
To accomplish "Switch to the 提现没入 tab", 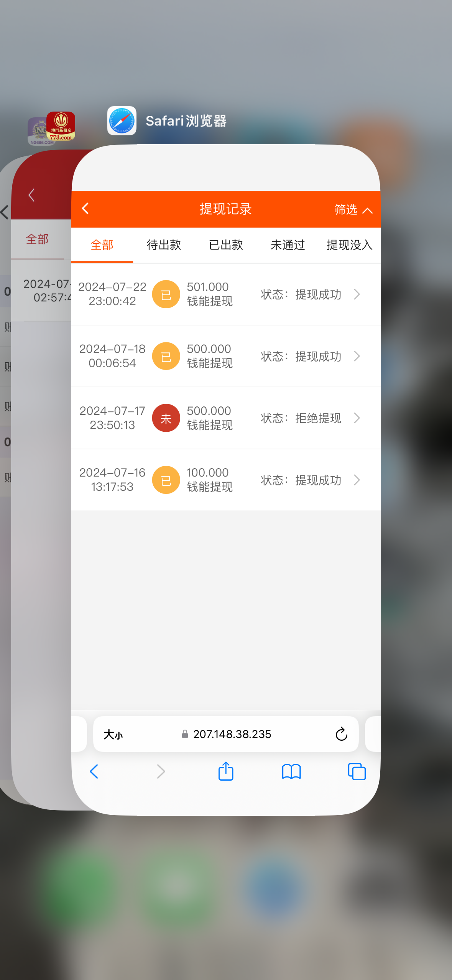I will pyautogui.click(x=349, y=245).
